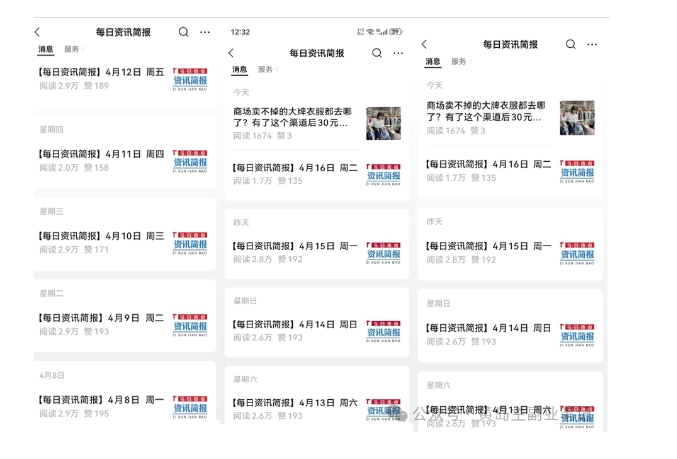677x459 pixels.
Task: Expand the 服务 menu in the middle panel
Action: pos(265,70)
